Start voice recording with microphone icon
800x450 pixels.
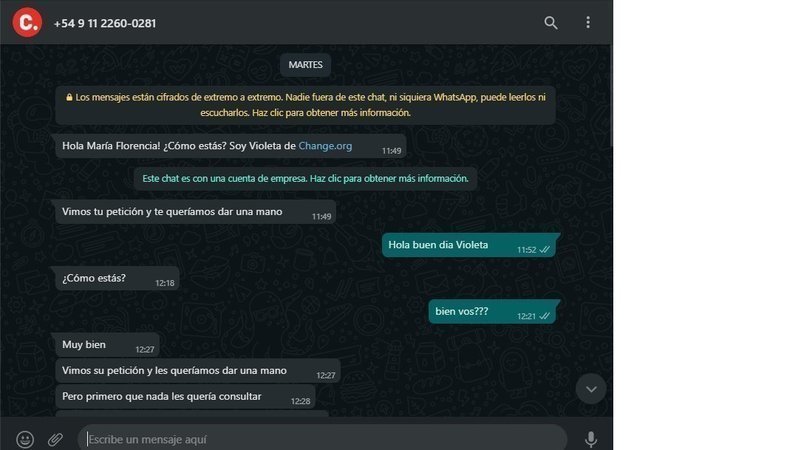tap(591, 439)
